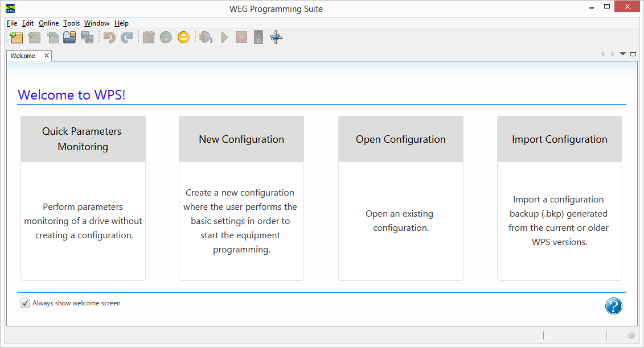Click the undo arrow toolbar icon
Screen dimensions: 644x348
(x=109, y=38)
